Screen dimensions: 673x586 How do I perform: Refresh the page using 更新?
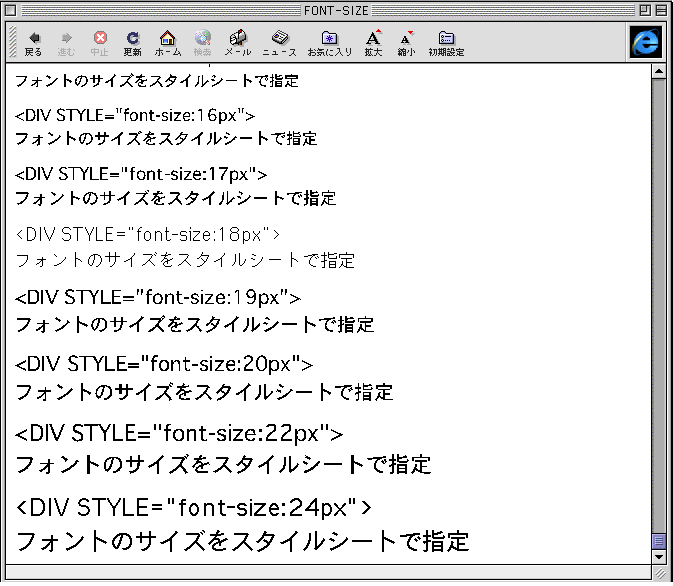pyautogui.click(x=133, y=43)
